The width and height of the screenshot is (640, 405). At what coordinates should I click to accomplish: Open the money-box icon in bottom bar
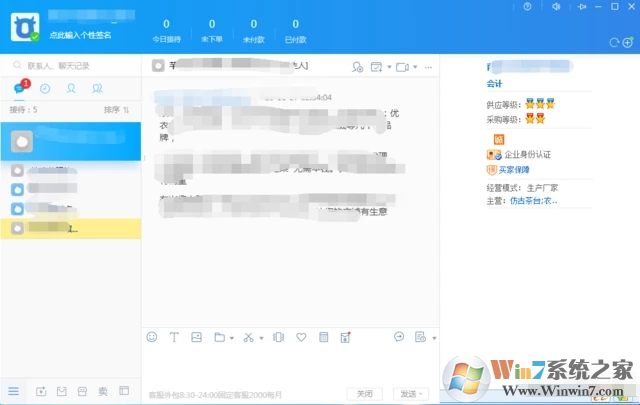click(41, 392)
